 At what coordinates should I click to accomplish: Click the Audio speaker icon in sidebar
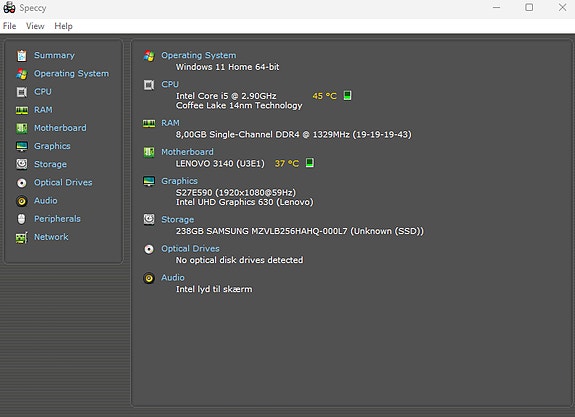pyautogui.click(x=22, y=201)
